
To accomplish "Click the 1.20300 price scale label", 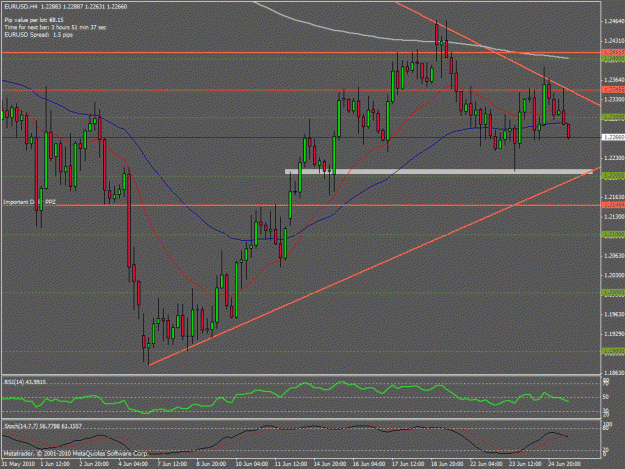I will (614, 275).
